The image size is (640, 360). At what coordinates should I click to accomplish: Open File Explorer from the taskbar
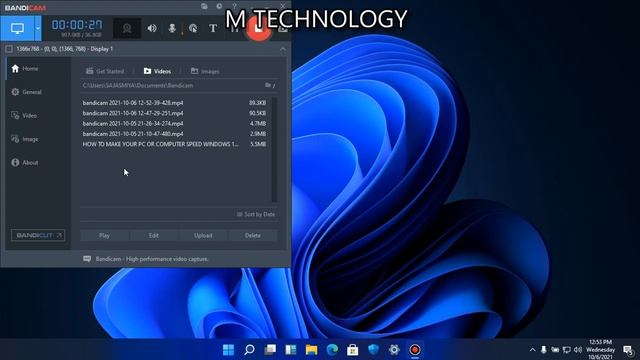311,350
